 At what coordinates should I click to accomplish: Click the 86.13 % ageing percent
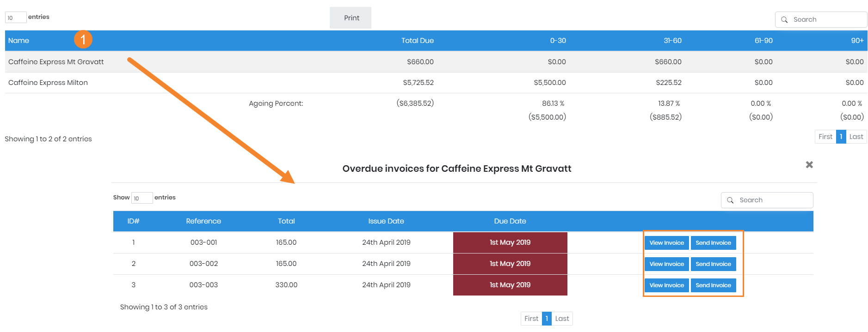pos(553,103)
